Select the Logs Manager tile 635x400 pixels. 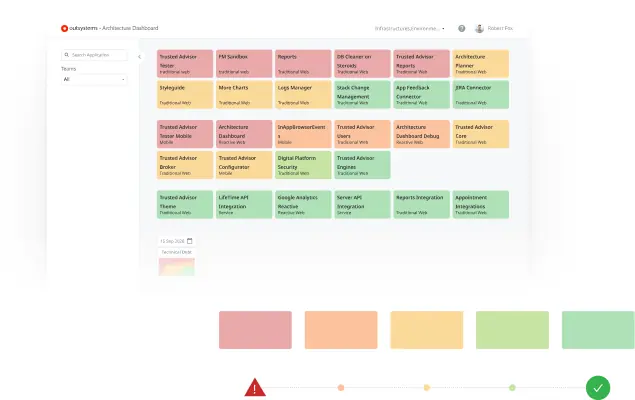(x=303, y=94)
